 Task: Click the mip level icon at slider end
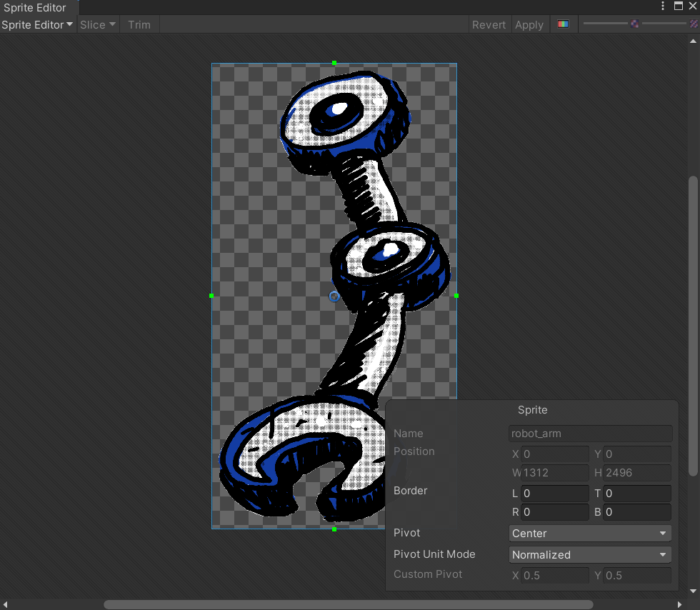point(693,24)
